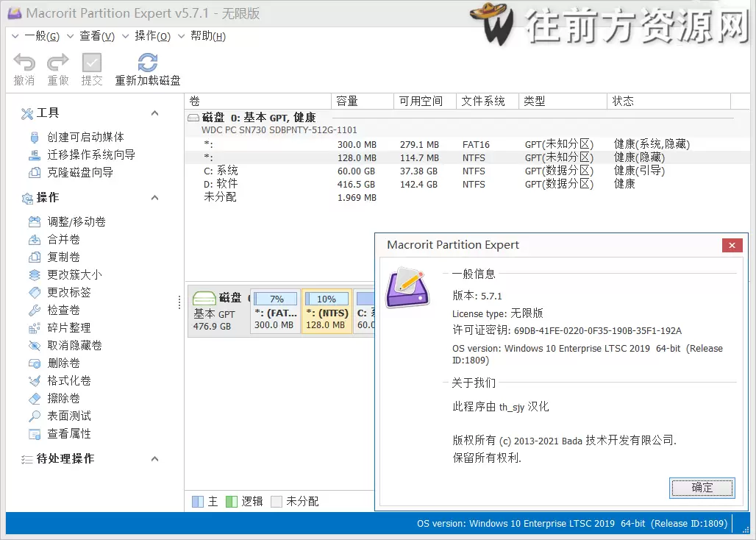756x540 pixels.
Task: Launch 迁移操作系统向导 OS migration wizard
Action: click(x=90, y=154)
